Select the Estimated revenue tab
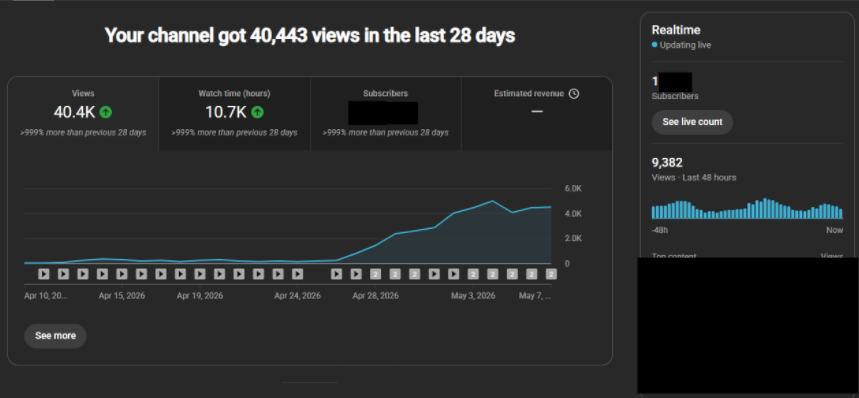Image resolution: width=859 pixels, height=398 pixels. click(x=537, y=113)
